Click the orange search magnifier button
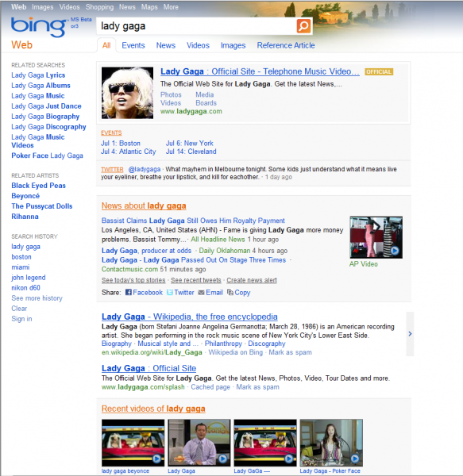The image size is (463, 476). [x=303, y=26]
